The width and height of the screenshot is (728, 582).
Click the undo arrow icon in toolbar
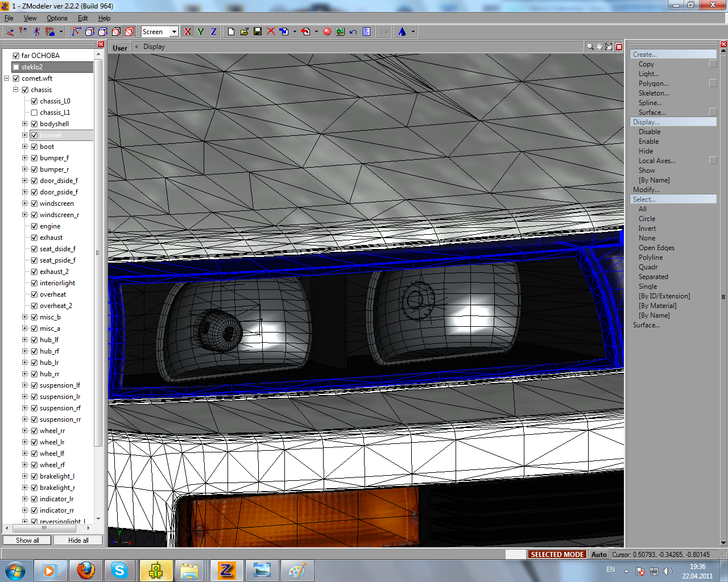[x=353, y=32]
